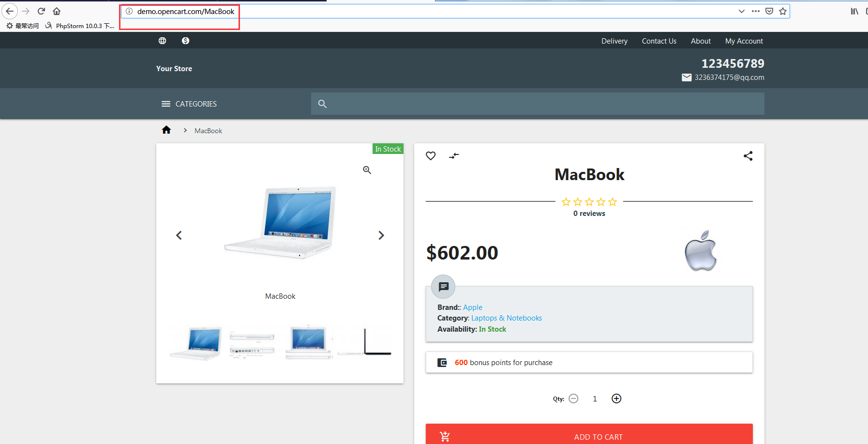Open the address bar history dropdown arrow
Image resolution: width=868 pixels, height=444 pixels.
[x=741, y=11]
